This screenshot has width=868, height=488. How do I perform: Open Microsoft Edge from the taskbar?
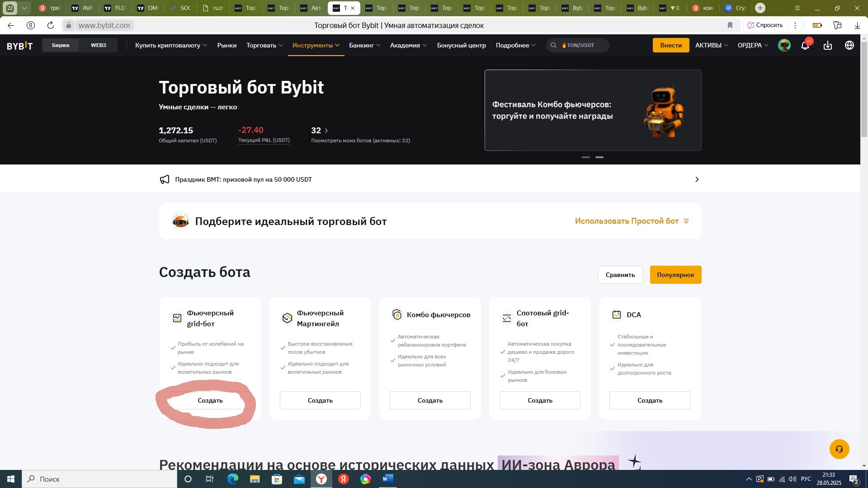[x=232, y=479]
